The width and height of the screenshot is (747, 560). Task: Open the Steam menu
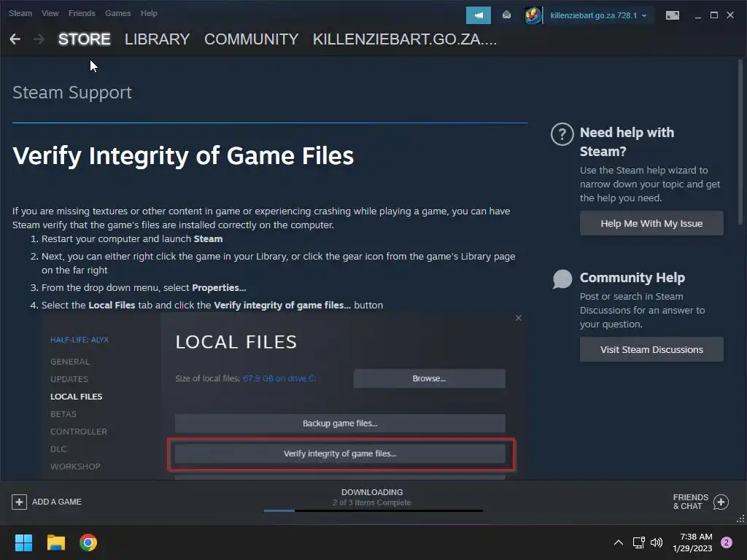(20, 13)
